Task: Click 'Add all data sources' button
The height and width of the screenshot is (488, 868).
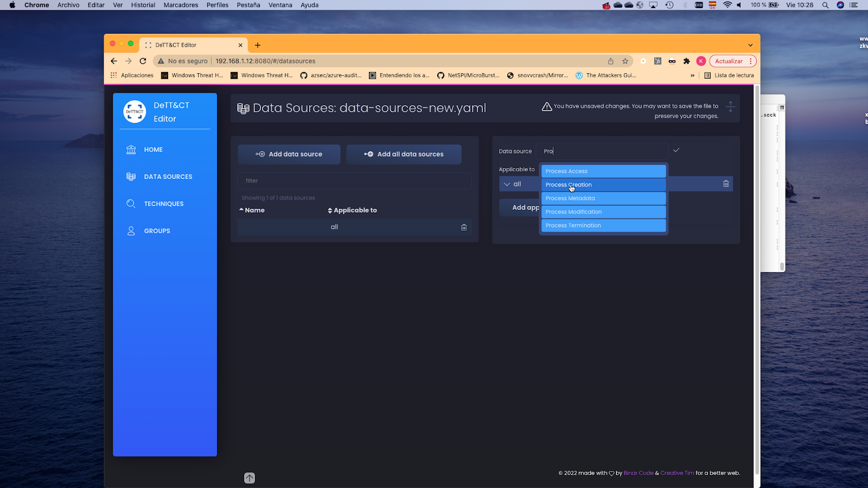Action: click(x=404, y=155)
